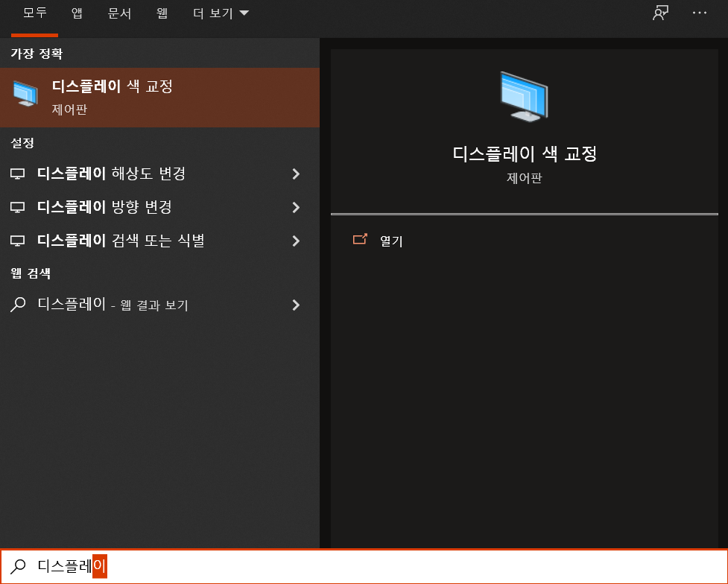Click the monitor icon beside 디스플레이 색 교정 result
Image resolution: width=728 pixels, height=584 pixels.
click(x=25, y=93)
